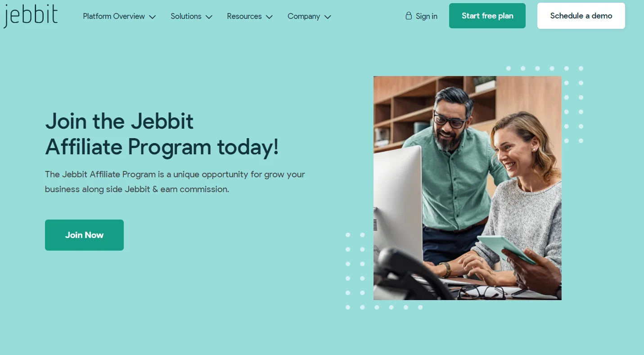644x355 pixels.
Task: Click the paragraph describing the Affiliate Program
Action: pos(175,182)
